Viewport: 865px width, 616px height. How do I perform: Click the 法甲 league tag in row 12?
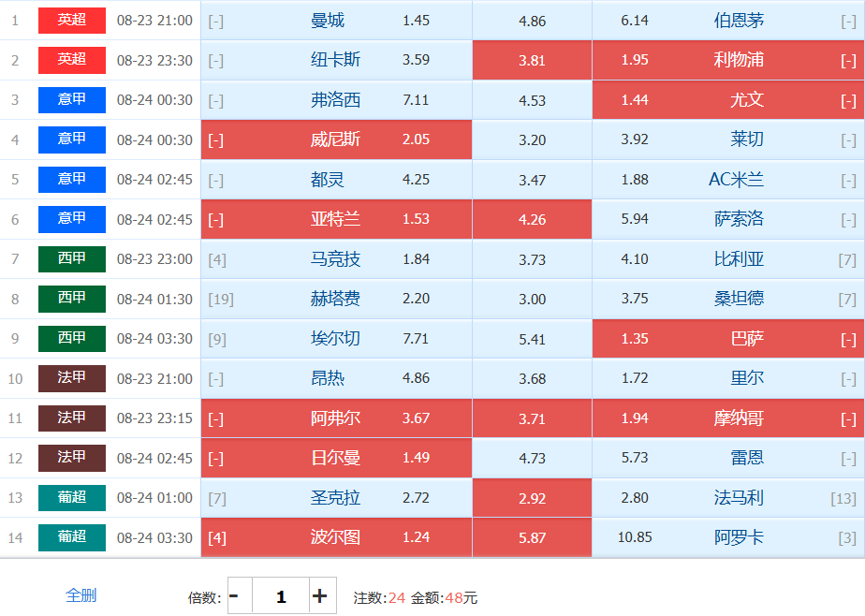click(72, 458)
